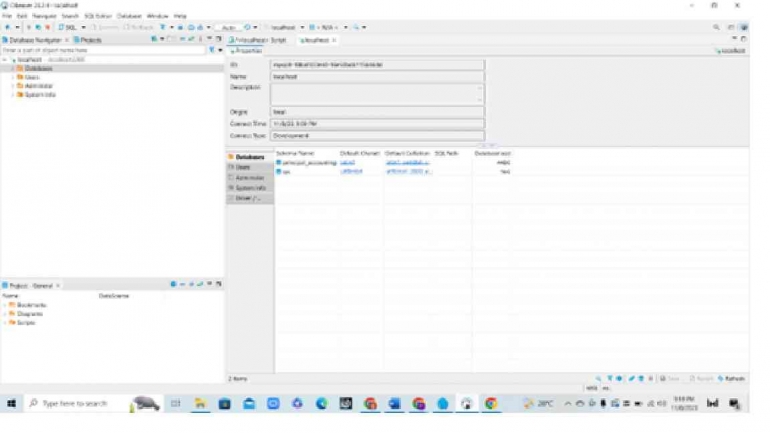Screen dimensions: 770x433
Task: Open Google Chrome rightmost taskbar icon
Action: click(491, 404)
